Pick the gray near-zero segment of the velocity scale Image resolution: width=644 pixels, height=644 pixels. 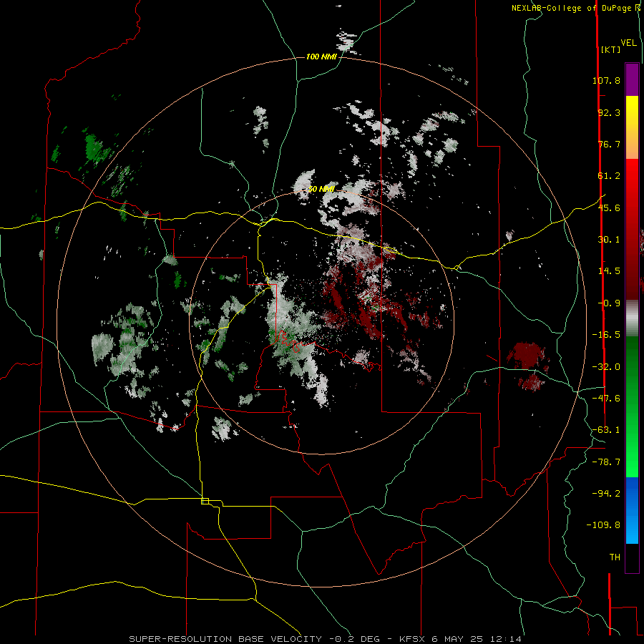tap(632, 318)
